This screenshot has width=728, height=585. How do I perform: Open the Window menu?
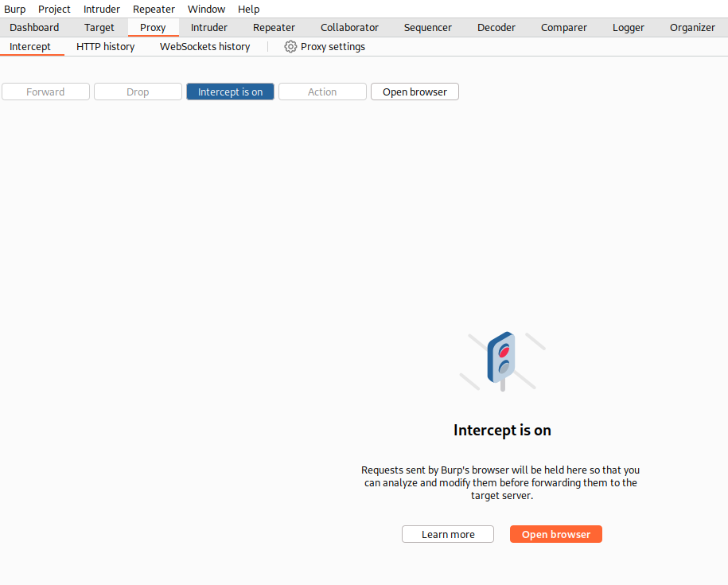206,10
